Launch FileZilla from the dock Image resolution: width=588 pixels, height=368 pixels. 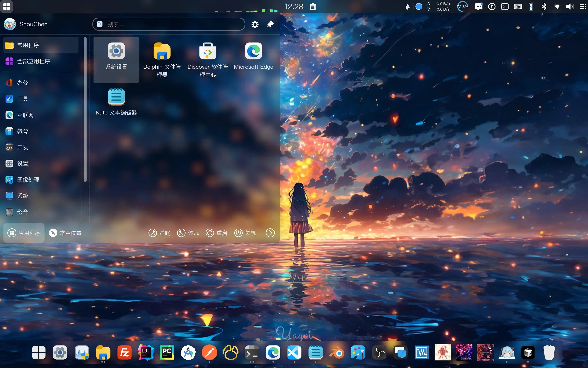tap(124, 352)
